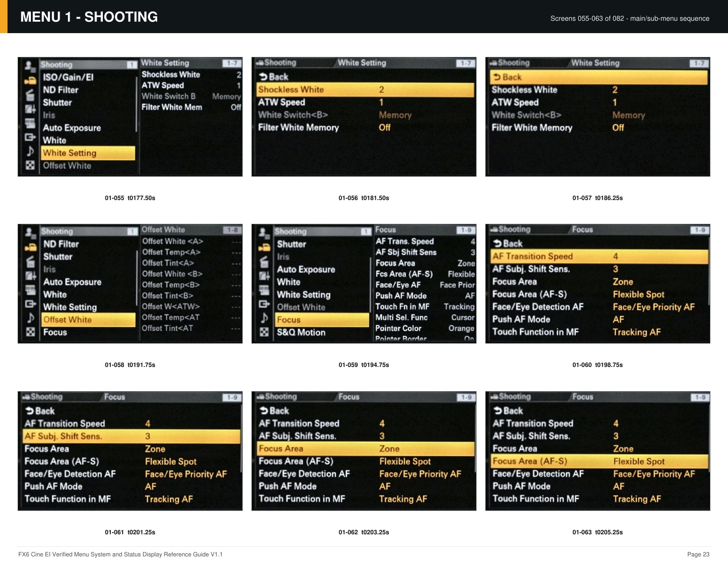Choose highlighted AF Subj. Shift Sens. in screen 01-061

point(131,436)
